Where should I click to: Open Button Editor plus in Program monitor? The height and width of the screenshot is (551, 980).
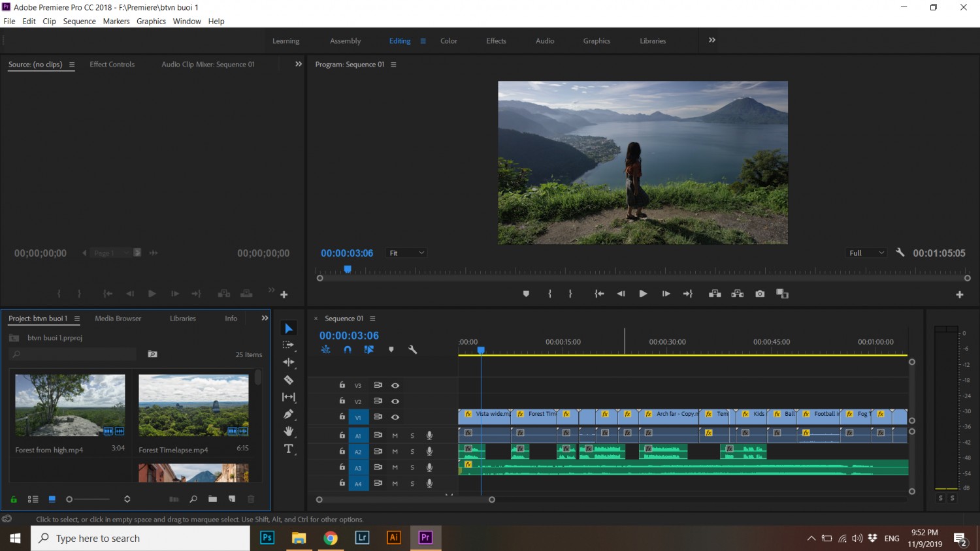point(960,294)
